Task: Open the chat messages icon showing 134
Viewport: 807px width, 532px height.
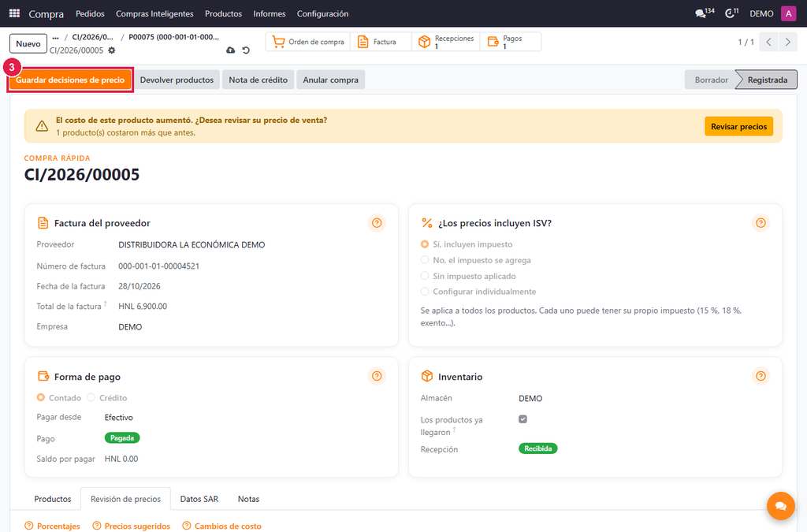Action: tap(705, 13)
